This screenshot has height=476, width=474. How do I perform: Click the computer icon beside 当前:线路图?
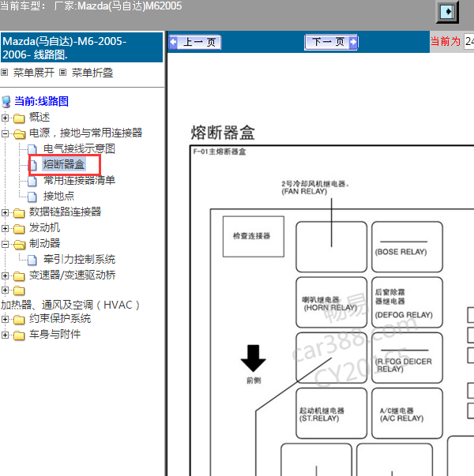(6, 102)
